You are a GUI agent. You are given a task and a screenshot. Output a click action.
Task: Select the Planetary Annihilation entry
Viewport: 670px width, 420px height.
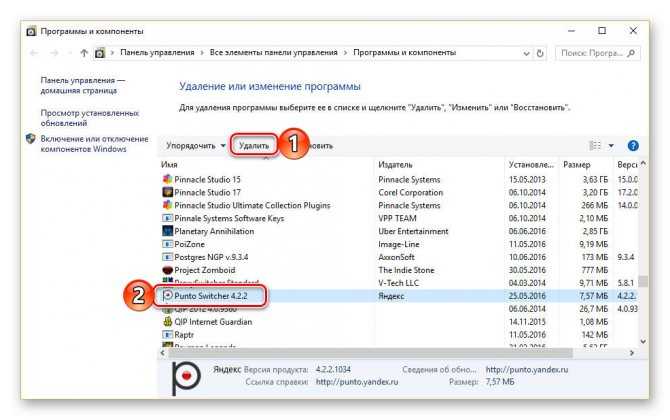pyautogui.click(x=214, y=231)
